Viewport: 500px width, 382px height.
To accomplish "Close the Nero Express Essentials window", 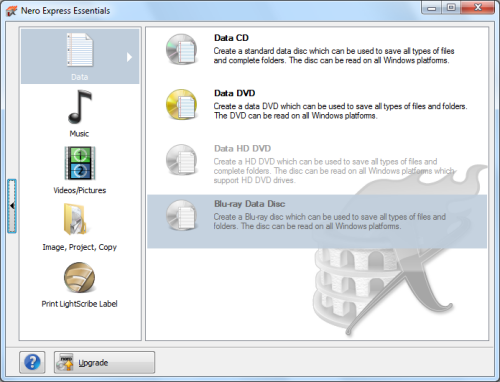I will click(478, 8).
